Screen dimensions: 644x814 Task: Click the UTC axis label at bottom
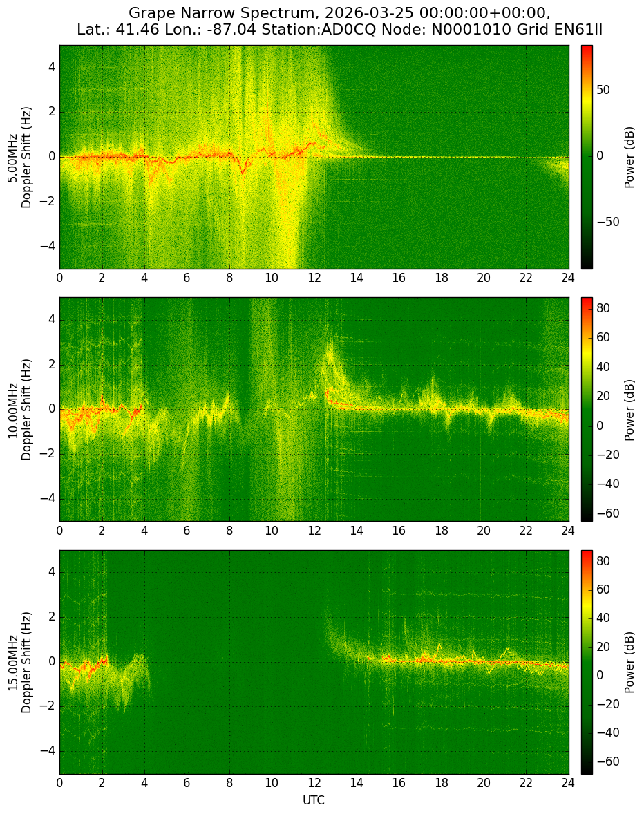(x=314, y=800)
